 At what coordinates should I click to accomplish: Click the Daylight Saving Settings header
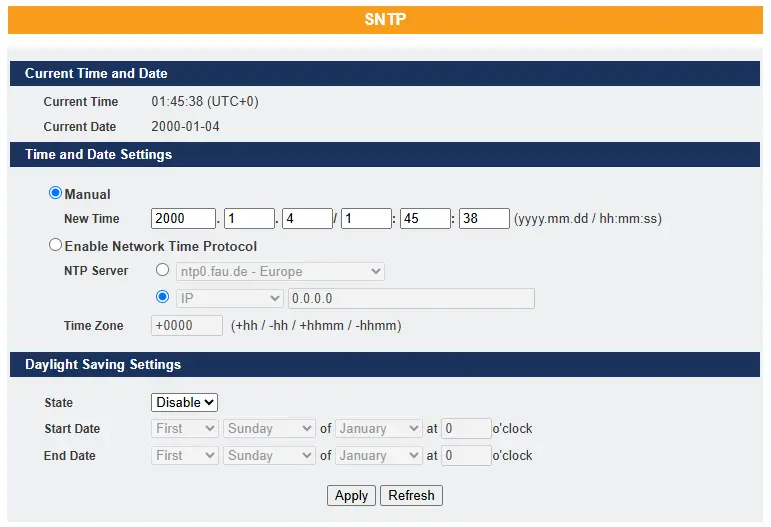click(x=103, y=364)
